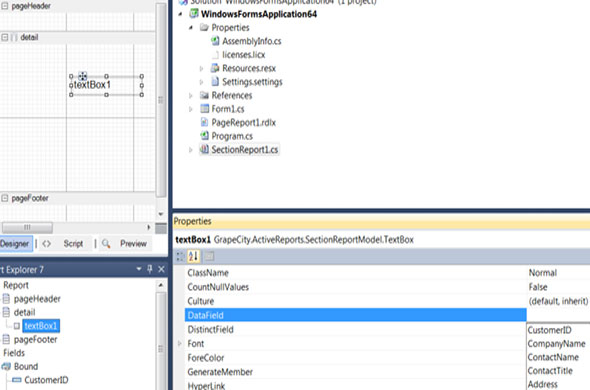The width and height of the screenshot is (590, 390).
Task: Expand the Font property
Action: point(179,344)
